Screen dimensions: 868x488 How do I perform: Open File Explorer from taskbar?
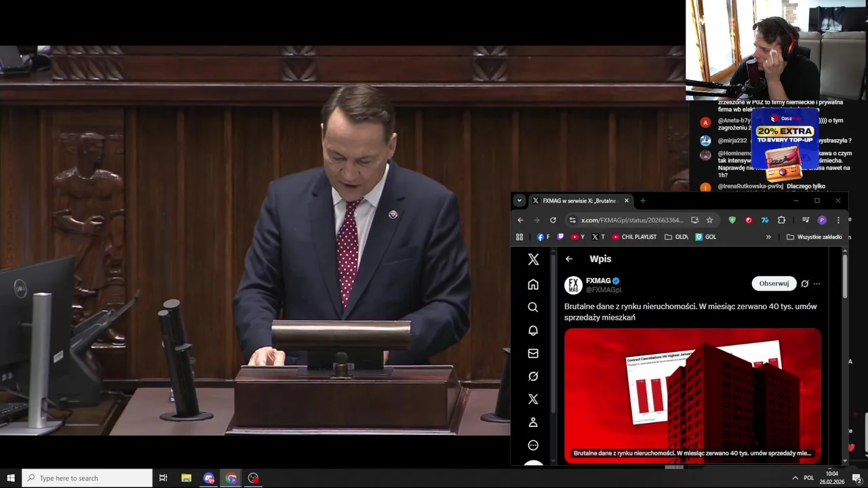186,478
